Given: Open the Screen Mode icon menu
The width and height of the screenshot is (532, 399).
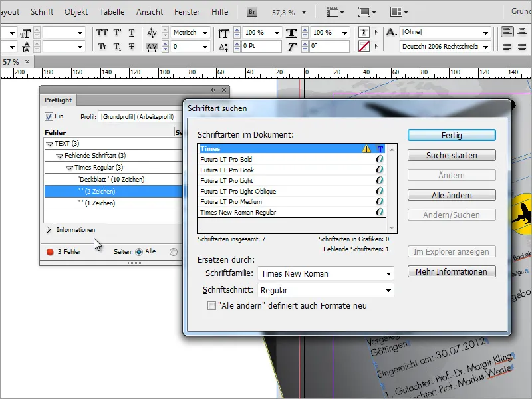Looking at the screenshot, I should [x=367, y=12].
